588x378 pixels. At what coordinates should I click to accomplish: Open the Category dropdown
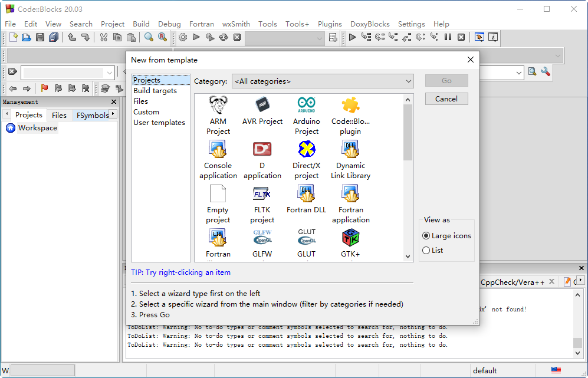(323, 81)
